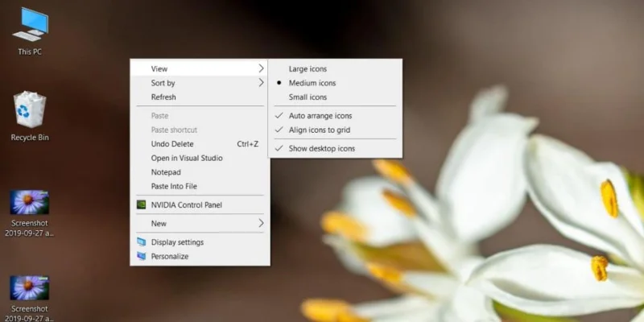The image size is (644, 322).
Task: Click Refresh in the context menu
Action: pos(200,97)
